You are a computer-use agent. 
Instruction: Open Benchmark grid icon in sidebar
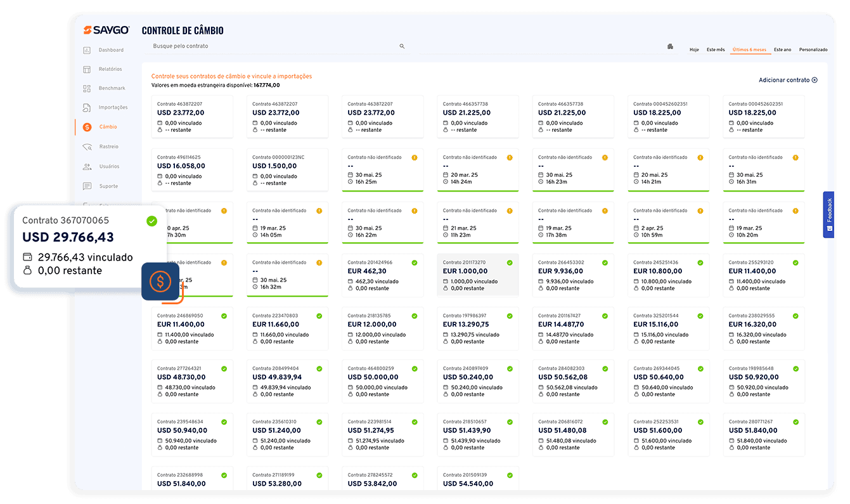87,88
